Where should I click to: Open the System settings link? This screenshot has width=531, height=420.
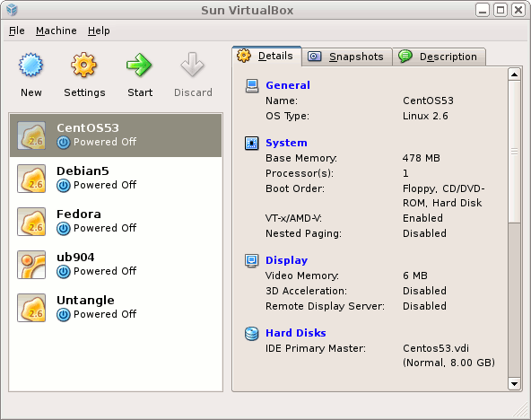(x=286, y=143)
